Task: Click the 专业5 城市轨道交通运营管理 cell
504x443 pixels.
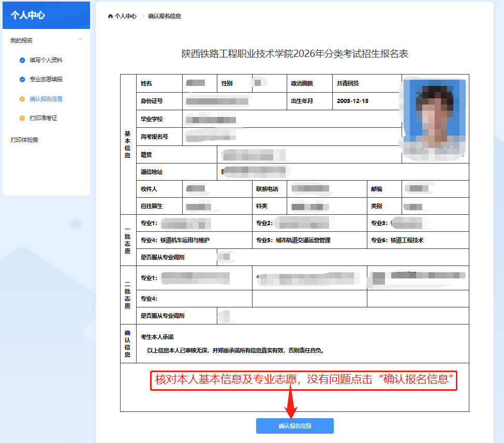Action: click(293, 240)
